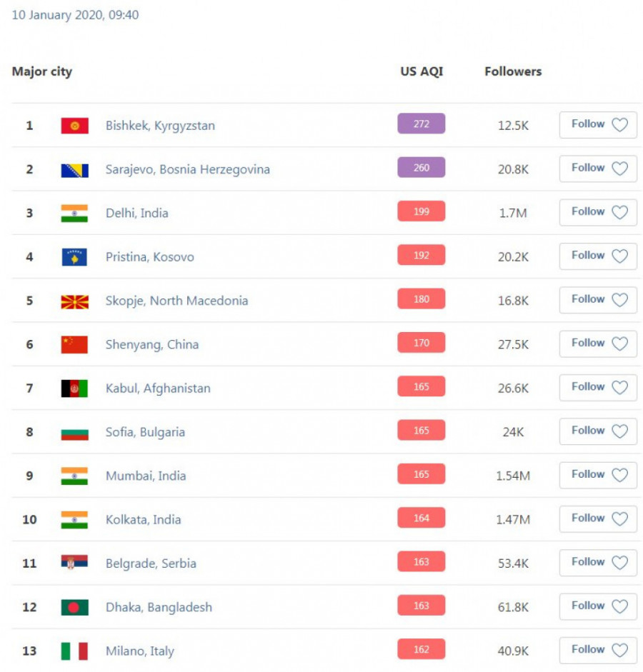This screenshot has width=643, height=672.
Task: Click the North Macedonia flag icon
Action: coord(74,301)
